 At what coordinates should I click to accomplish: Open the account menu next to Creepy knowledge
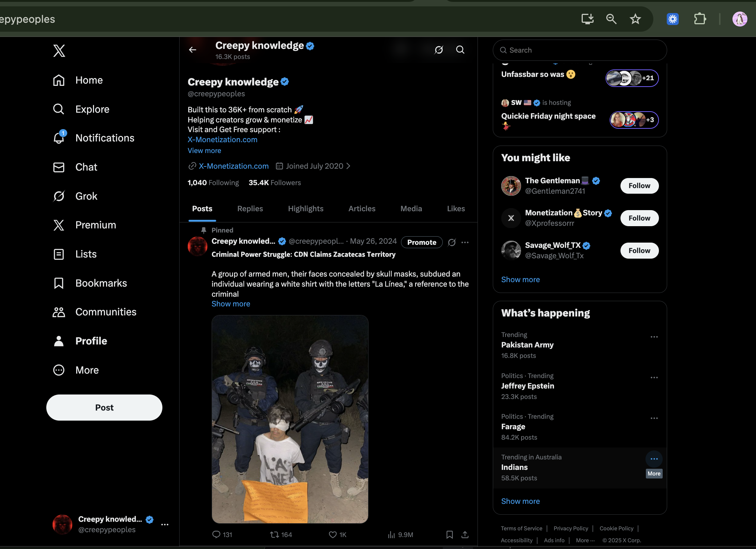[165, 524]
